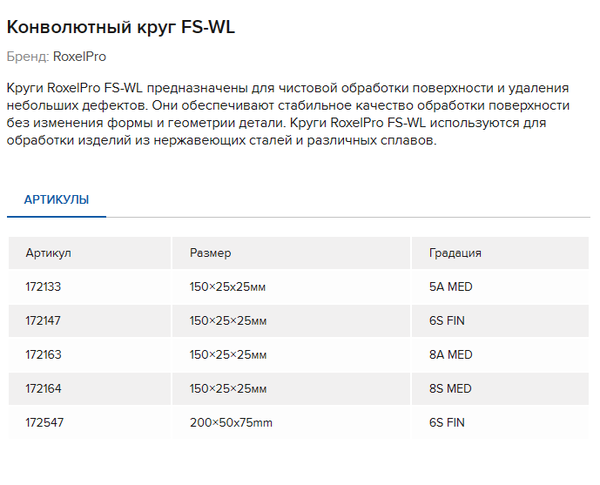Click the Конволютный круг FS-WL heading

[121, 27]
